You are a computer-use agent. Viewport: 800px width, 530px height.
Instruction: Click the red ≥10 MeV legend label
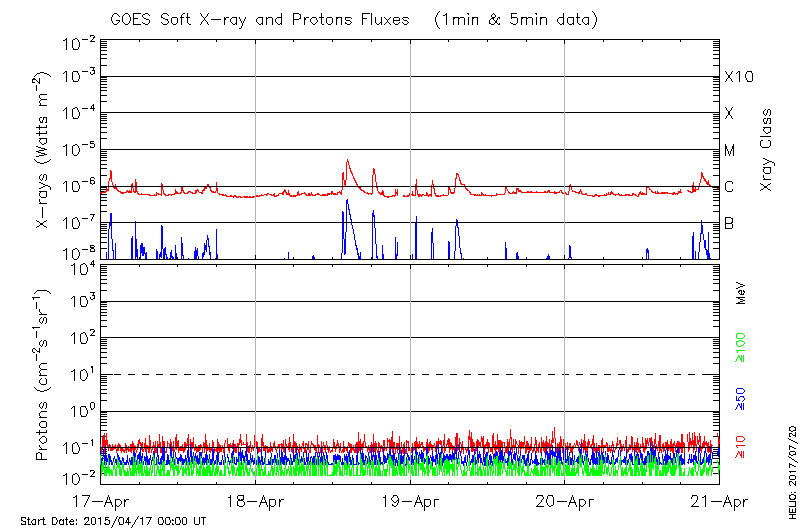[x=741, y=447]
